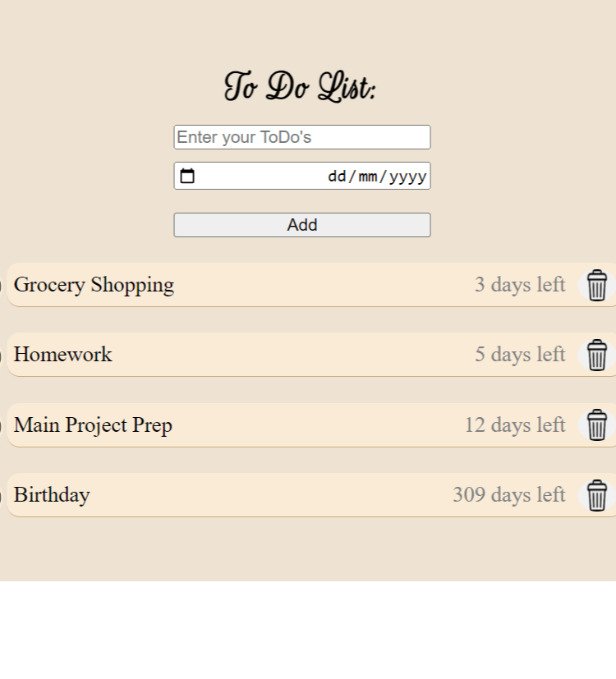
Task: Click the '5 days left' label
Action: pos(520,355)
